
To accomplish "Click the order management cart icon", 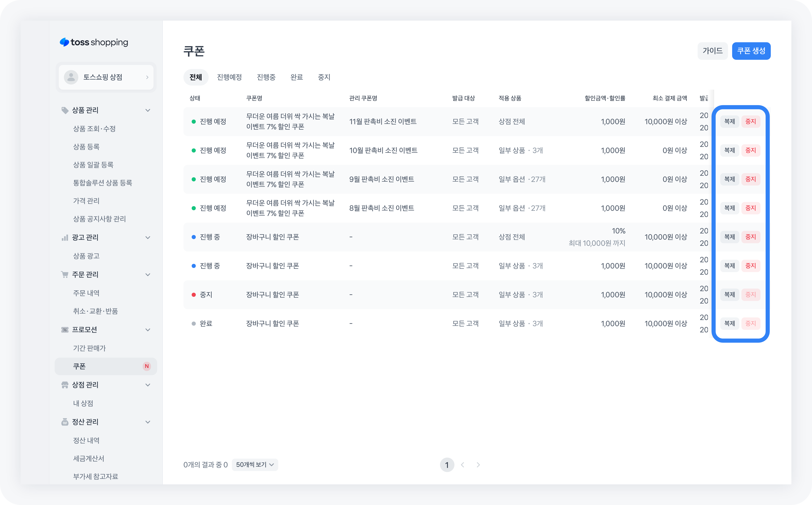I will [x=65, y=275].
